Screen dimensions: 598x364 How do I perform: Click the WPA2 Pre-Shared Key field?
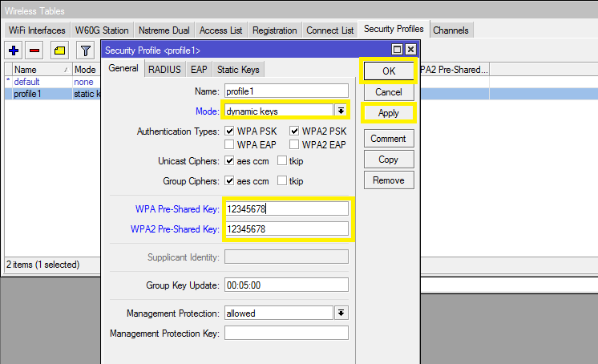coord(286,229)
